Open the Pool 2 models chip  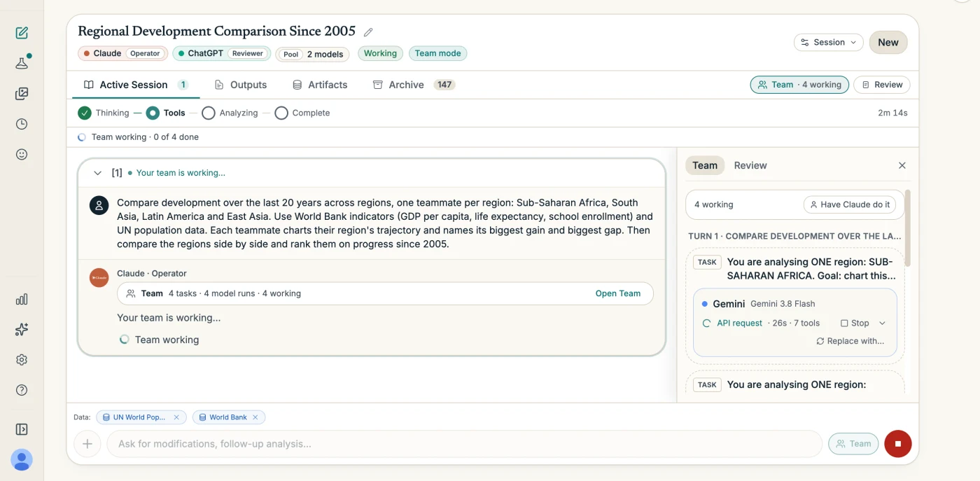point(312,54)
